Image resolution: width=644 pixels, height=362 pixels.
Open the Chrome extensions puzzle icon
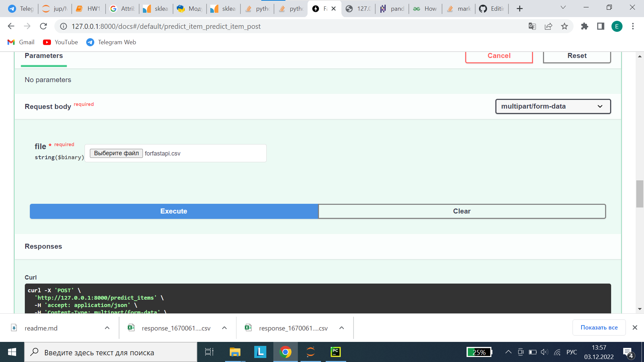585,26
